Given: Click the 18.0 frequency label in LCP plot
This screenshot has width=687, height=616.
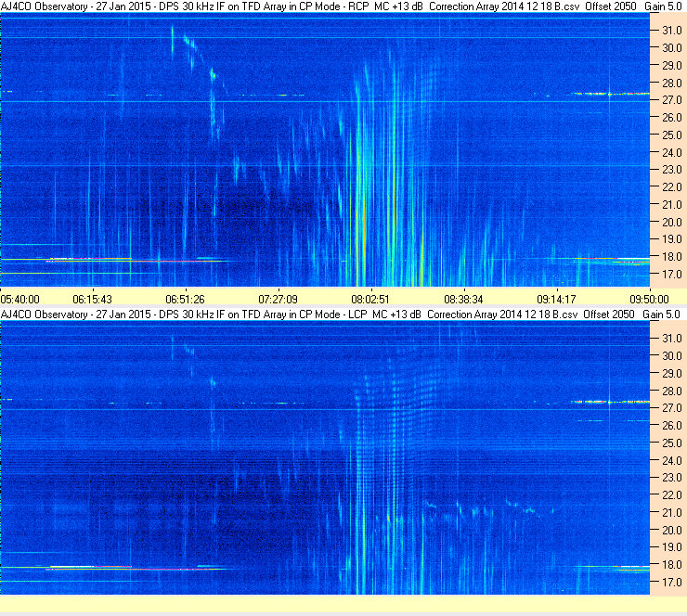Looking at the screenshot, I should (671, 565).
